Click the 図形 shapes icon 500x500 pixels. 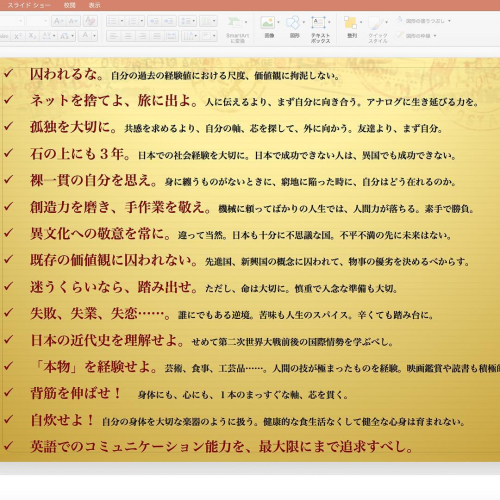294,27
